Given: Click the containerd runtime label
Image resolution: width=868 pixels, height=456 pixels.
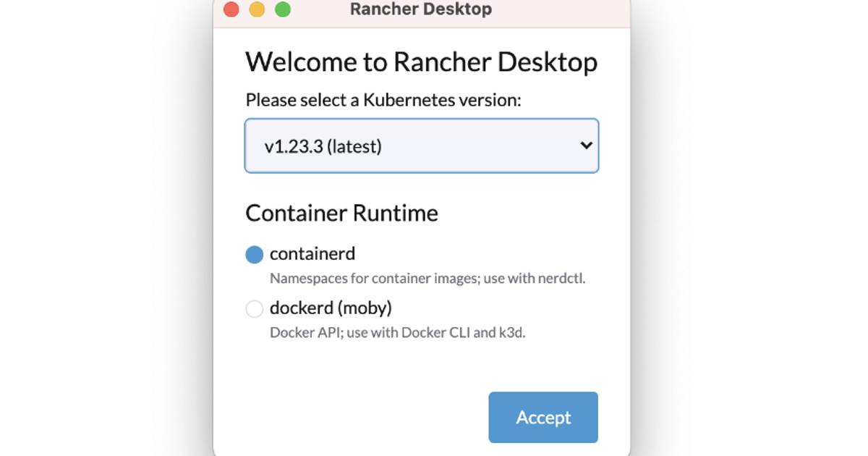Looking at the screenshot, I should (312, 254).
